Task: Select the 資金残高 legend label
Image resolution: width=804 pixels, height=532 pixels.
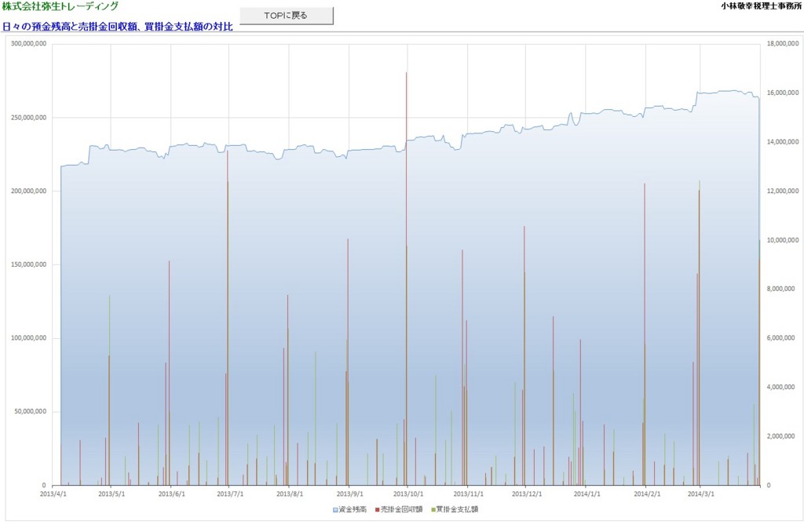Action: pyautogui.click(x=353, y=509)
